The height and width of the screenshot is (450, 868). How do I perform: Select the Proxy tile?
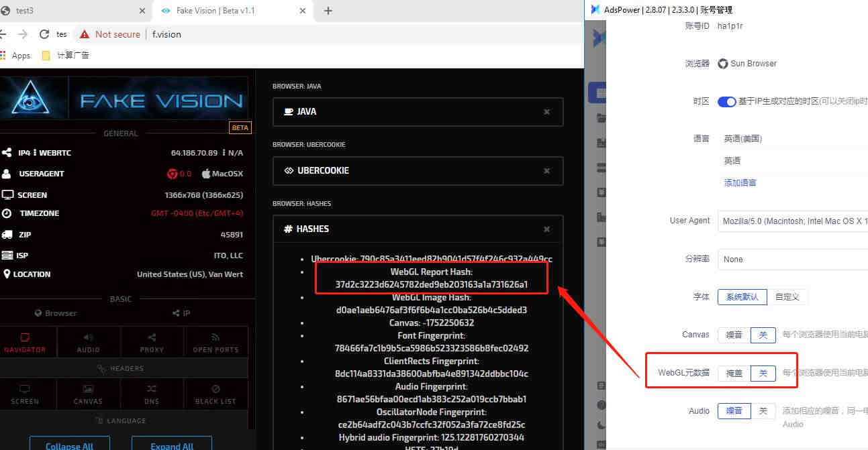click(152, 342)
